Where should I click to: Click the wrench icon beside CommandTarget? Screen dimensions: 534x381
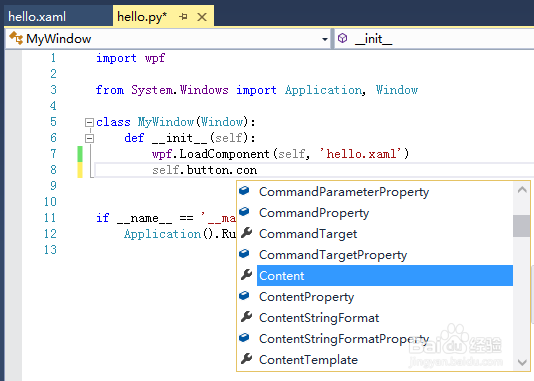click(246, 233)
